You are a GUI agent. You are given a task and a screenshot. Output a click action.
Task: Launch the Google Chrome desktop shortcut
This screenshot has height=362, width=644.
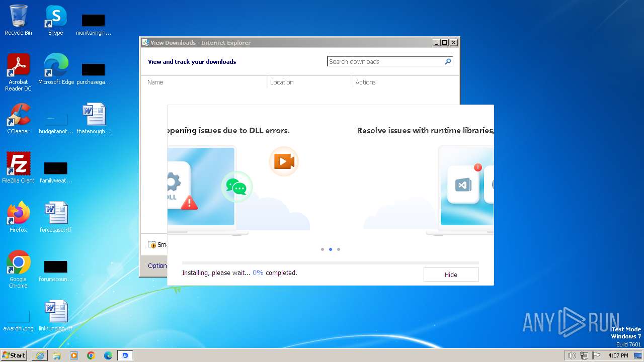tap(18, 269)
